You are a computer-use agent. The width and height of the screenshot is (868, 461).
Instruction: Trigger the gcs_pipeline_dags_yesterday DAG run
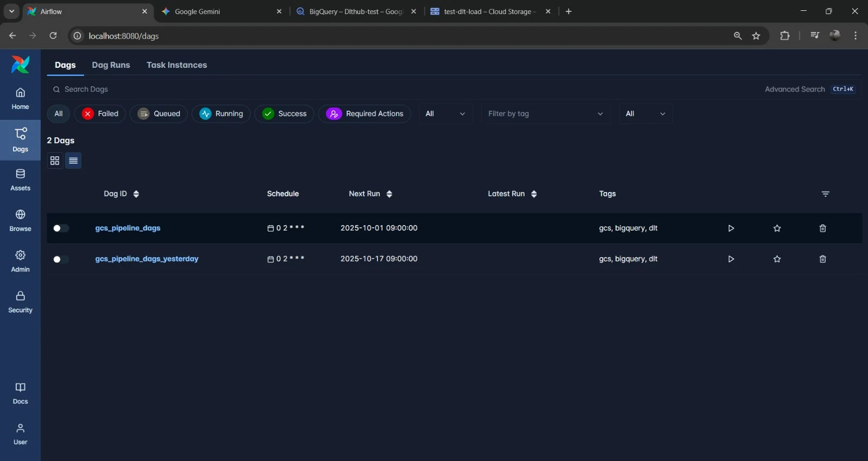tap(731, 259)
